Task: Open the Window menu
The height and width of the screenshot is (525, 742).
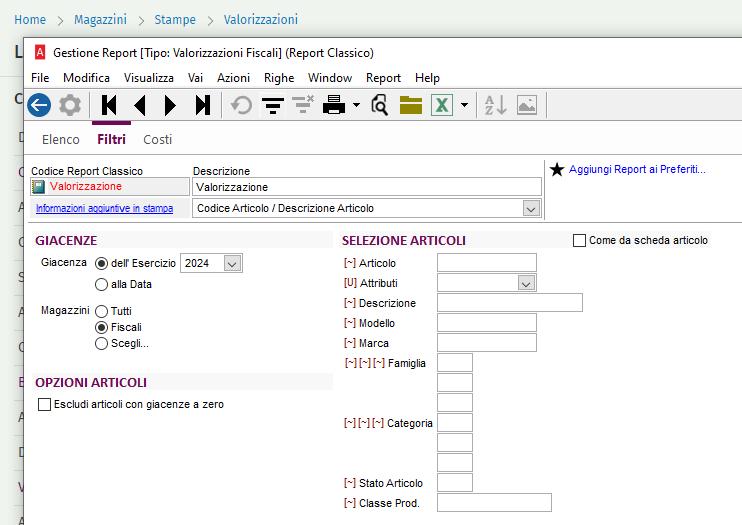Action: tap(330, 78)
